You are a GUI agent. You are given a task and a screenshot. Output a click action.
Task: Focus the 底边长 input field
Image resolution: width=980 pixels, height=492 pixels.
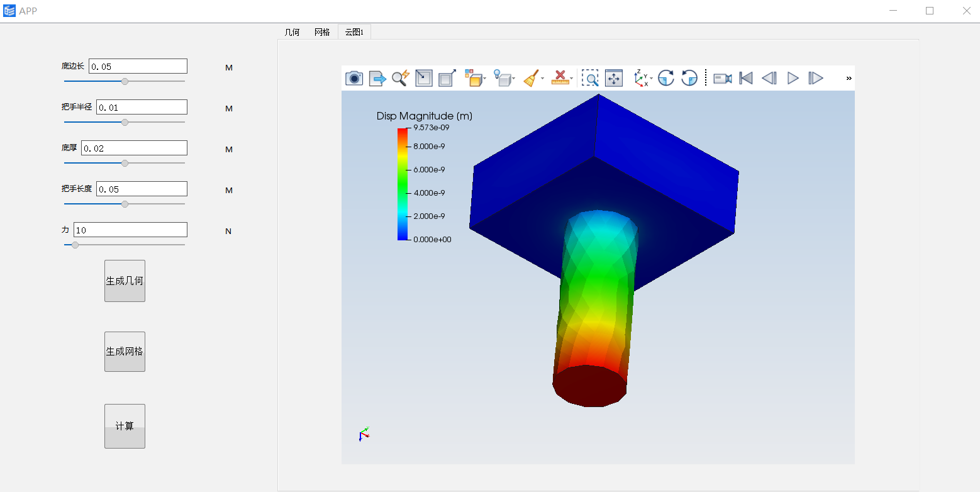pos(138,66)
